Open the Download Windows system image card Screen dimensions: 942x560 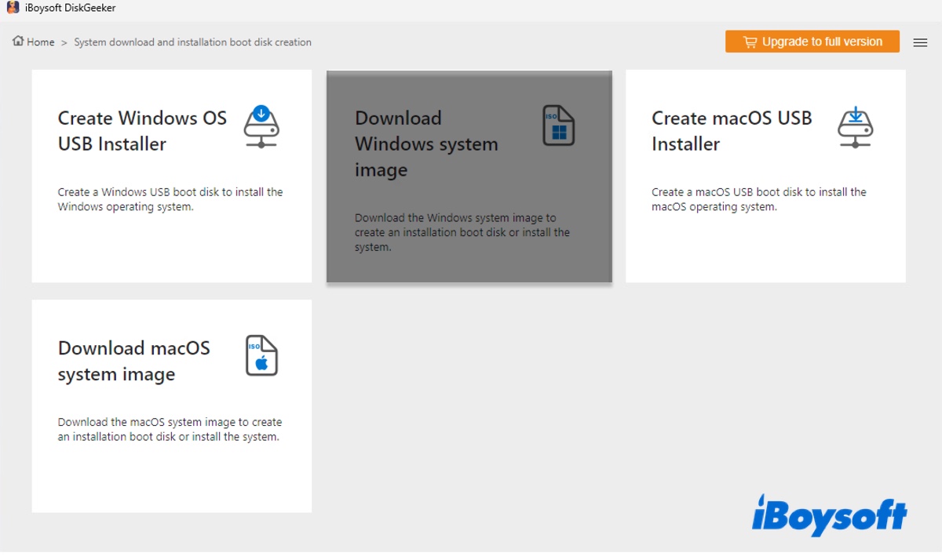click(469, 176)
